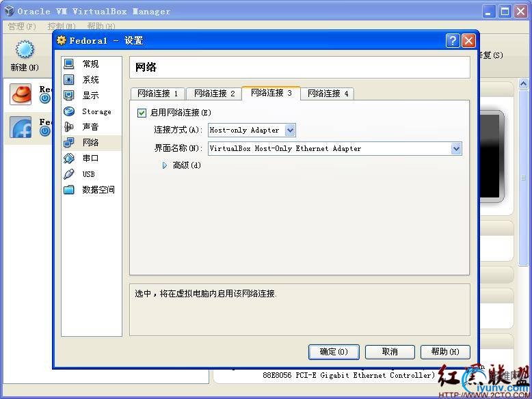The height and width of the screenshot is (399, 532).
Task: Select the 系统 (System) chip icon
Action: point(69,80)
